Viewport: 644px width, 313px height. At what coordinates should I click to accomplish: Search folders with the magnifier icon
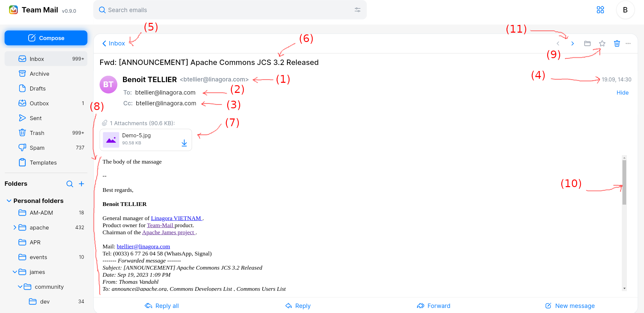pos(70,184)
